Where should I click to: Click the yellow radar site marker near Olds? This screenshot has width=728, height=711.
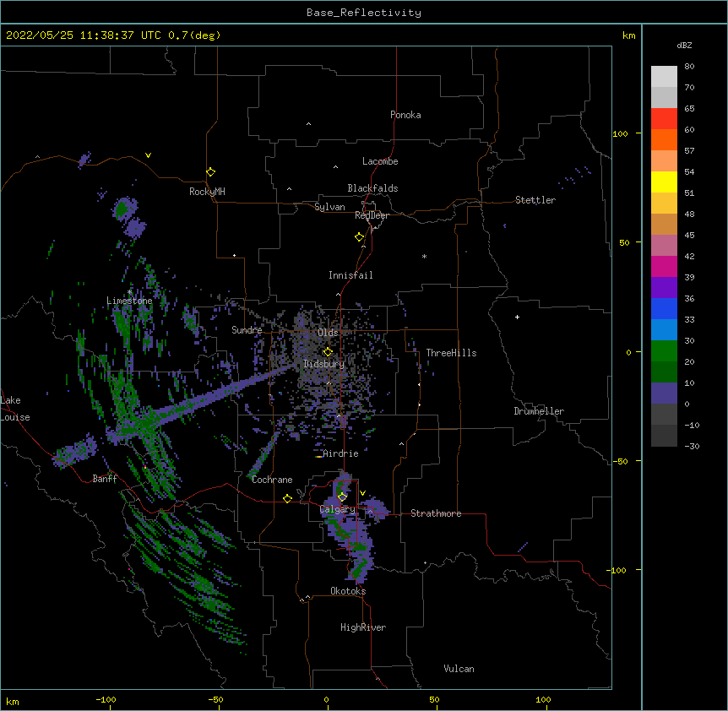tap(328, 351)
